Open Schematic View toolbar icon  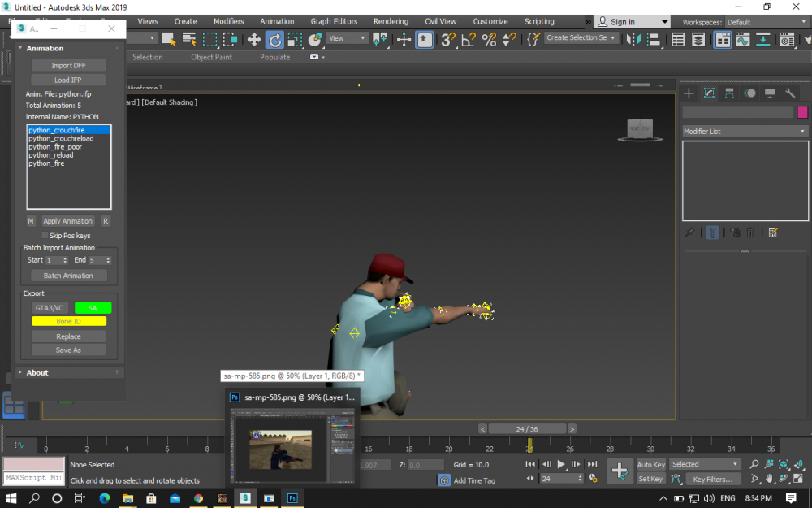tap(762, 39)
